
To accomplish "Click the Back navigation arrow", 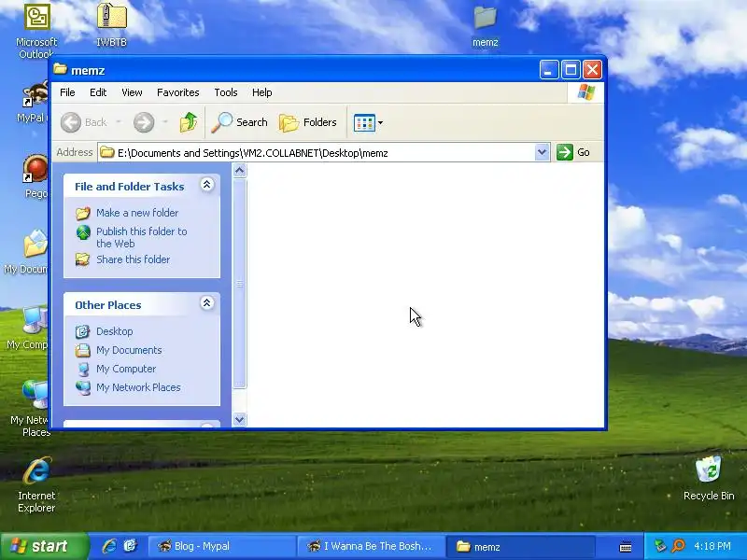I will (x=71, y=122).
